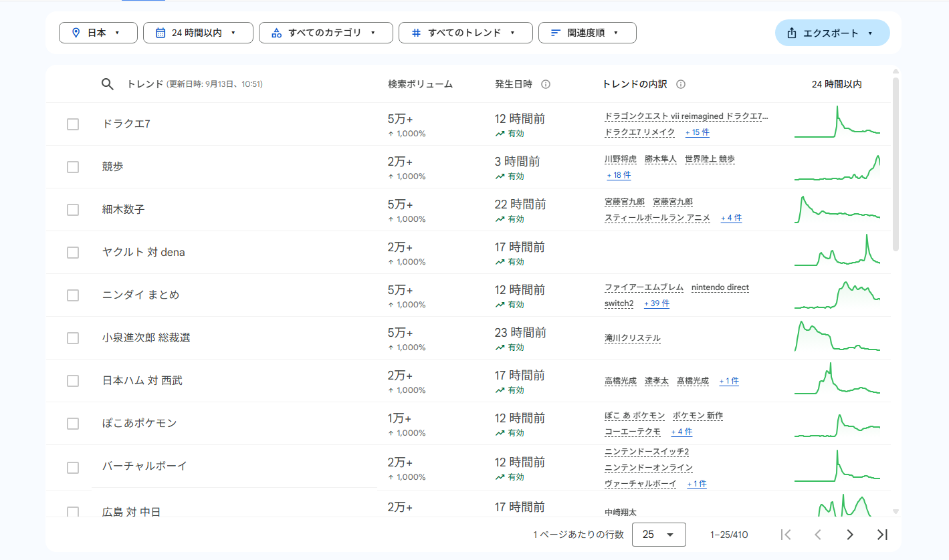Click the scrollbar down arrow
Viewport: 949px width, 560px height.
[896, 512]
